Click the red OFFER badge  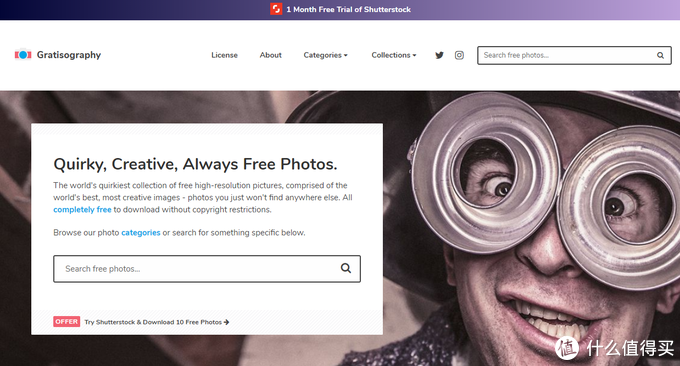coord(66,321)
